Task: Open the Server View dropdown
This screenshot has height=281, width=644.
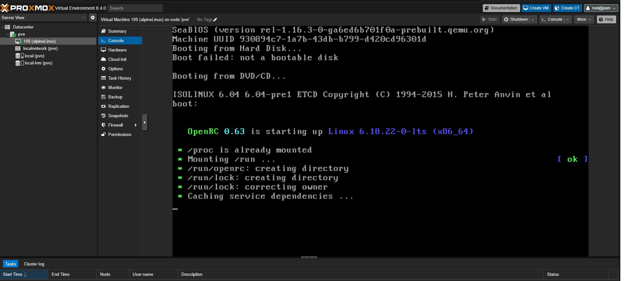Action: [x=43, y=17]
